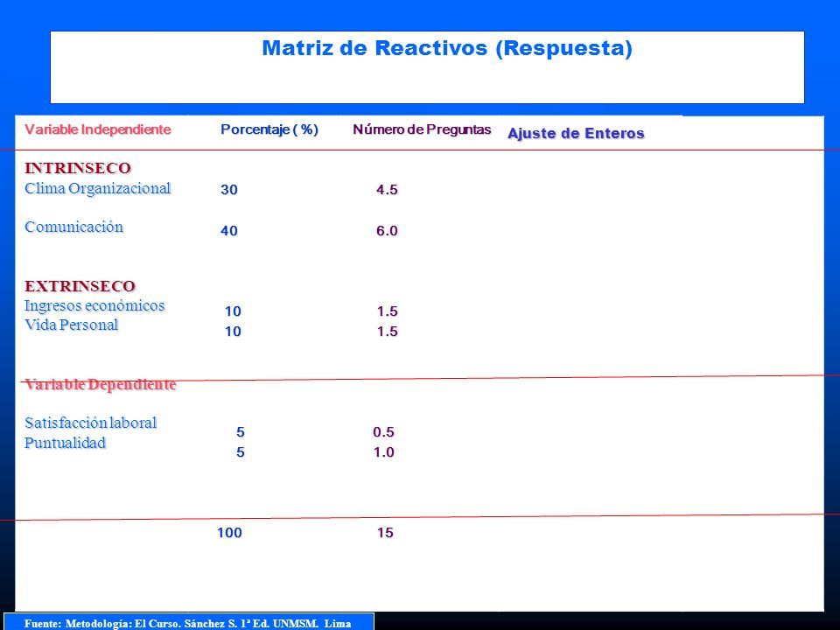
Task: Click the total questions '15'
Action: point(385,533)
